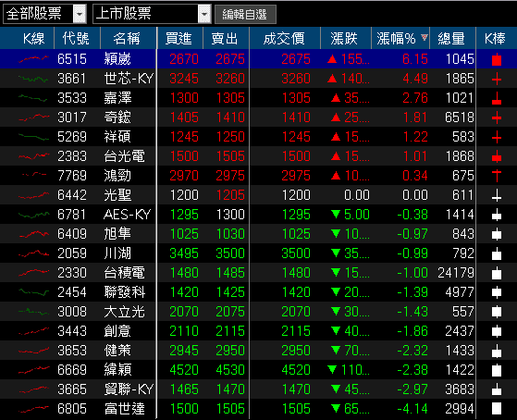Click the K棒 candle for 創意
This screenshot has height=420, width=517.
(497, 331)
